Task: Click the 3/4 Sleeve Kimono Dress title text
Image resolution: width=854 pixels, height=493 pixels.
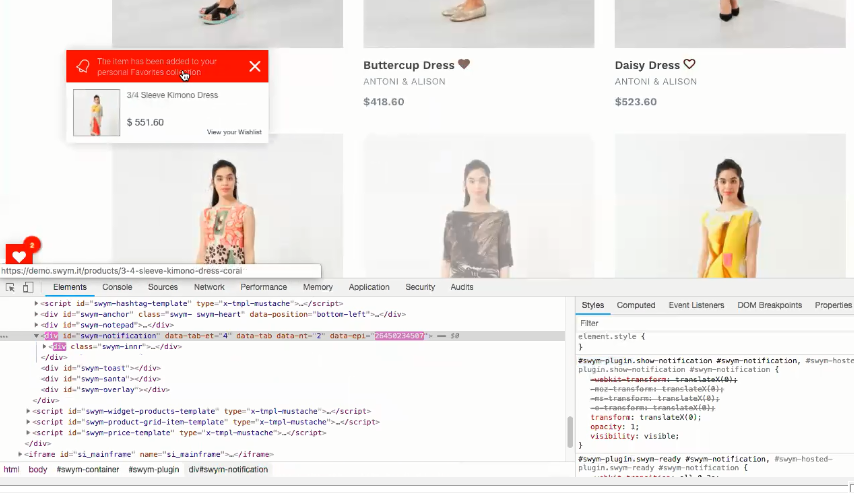Action: pyautogui.click(x=172, y=95)
